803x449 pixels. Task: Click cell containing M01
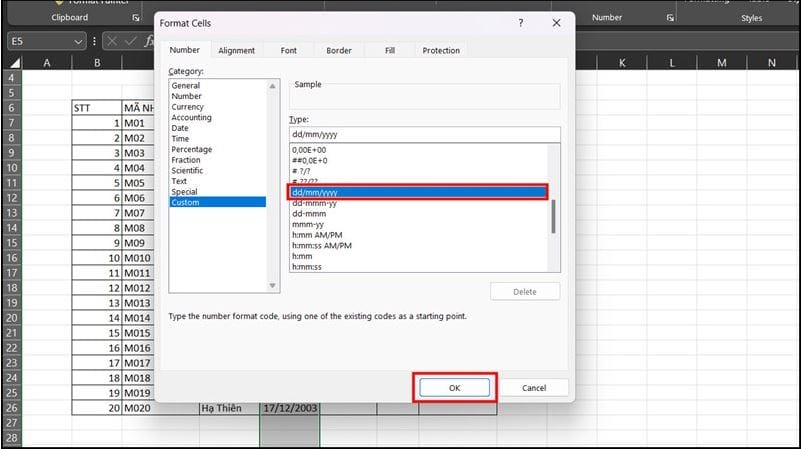point(138,123)
